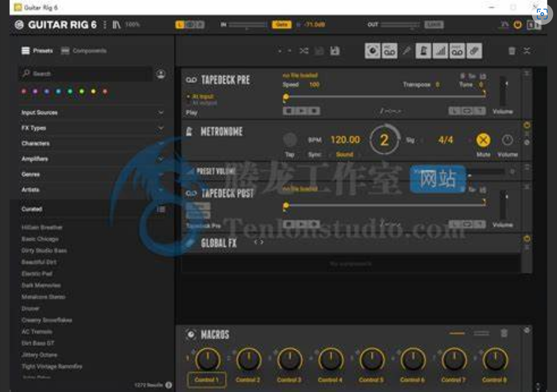
Task: Click the Metronome Tap button
Action: click(x=290, y=140)
